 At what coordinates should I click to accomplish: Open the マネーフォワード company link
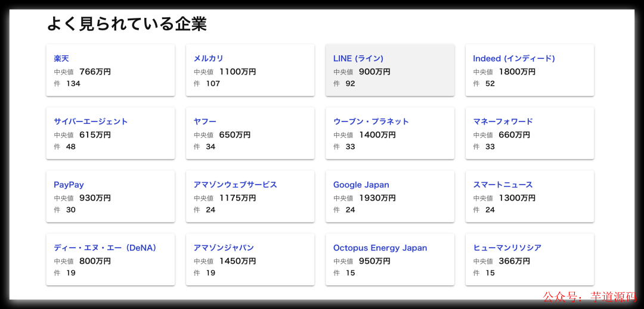(503, 121)
